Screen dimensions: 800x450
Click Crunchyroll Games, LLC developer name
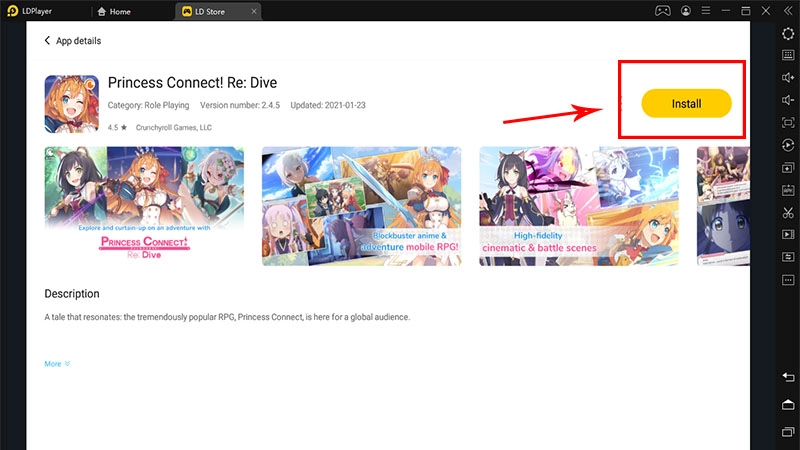[173, 128]
